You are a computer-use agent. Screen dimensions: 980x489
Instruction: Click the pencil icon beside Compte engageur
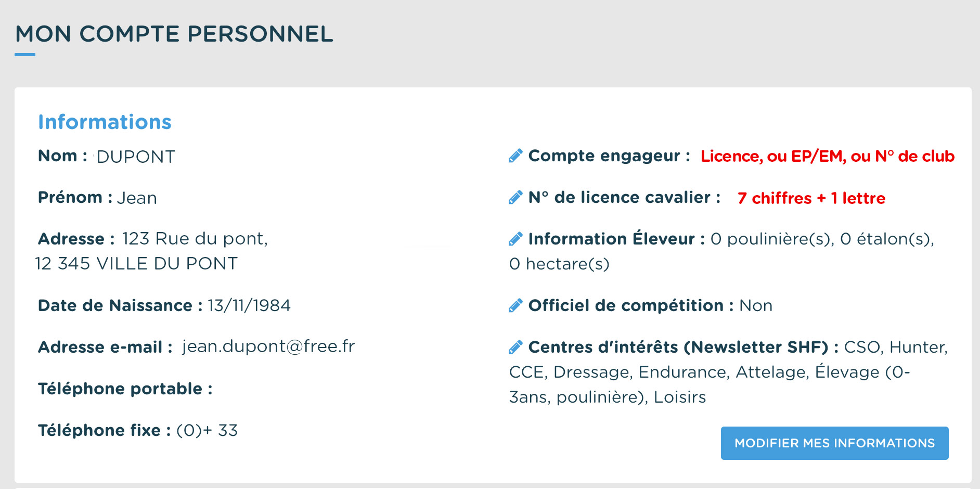[515, 156]
